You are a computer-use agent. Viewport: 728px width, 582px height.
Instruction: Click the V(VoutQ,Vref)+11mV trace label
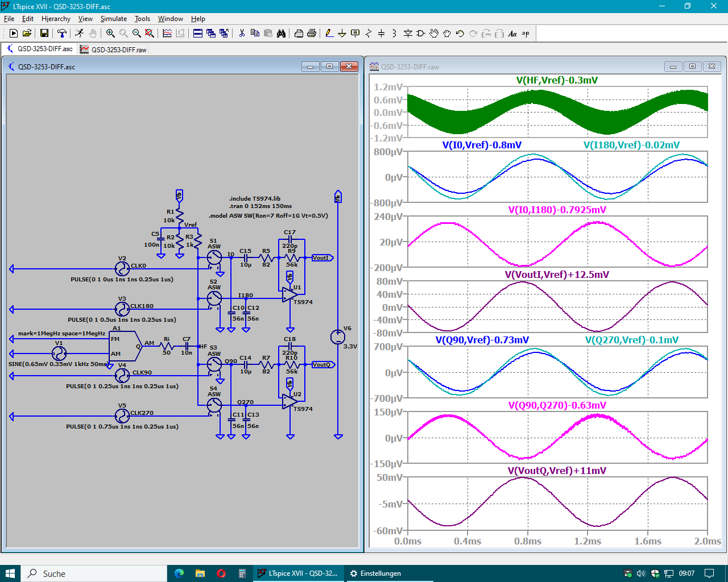(557, 471)
